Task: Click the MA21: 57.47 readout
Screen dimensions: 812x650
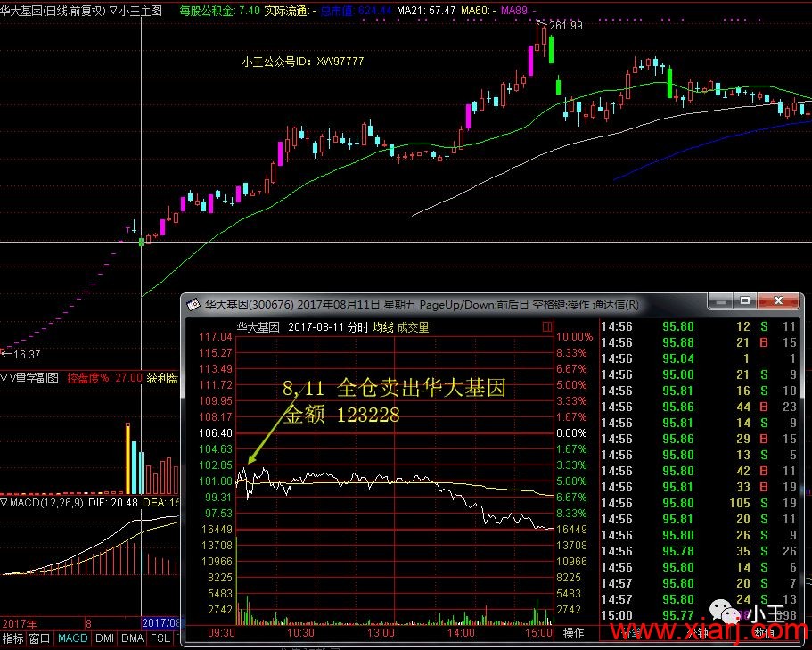Action: (x=426, y=11)
